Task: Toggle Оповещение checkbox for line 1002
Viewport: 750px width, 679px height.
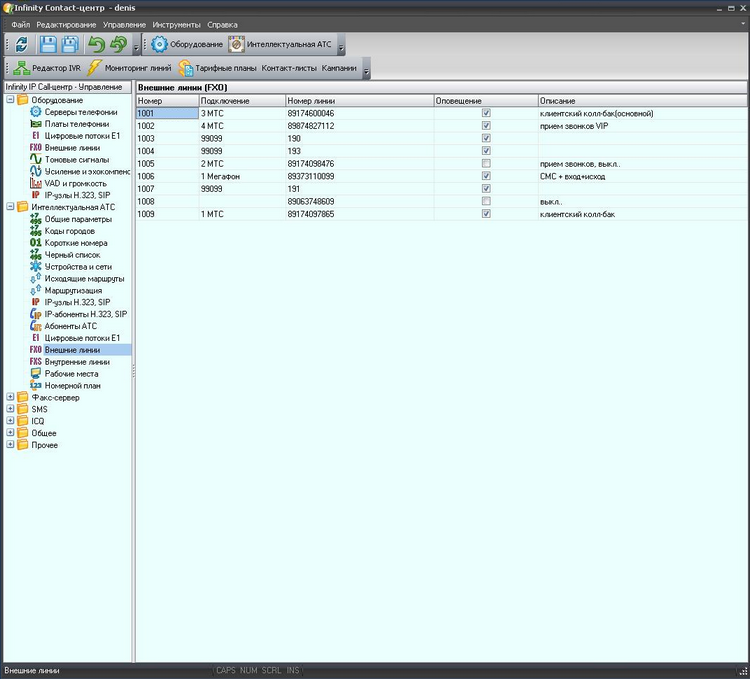Action: 486,125
